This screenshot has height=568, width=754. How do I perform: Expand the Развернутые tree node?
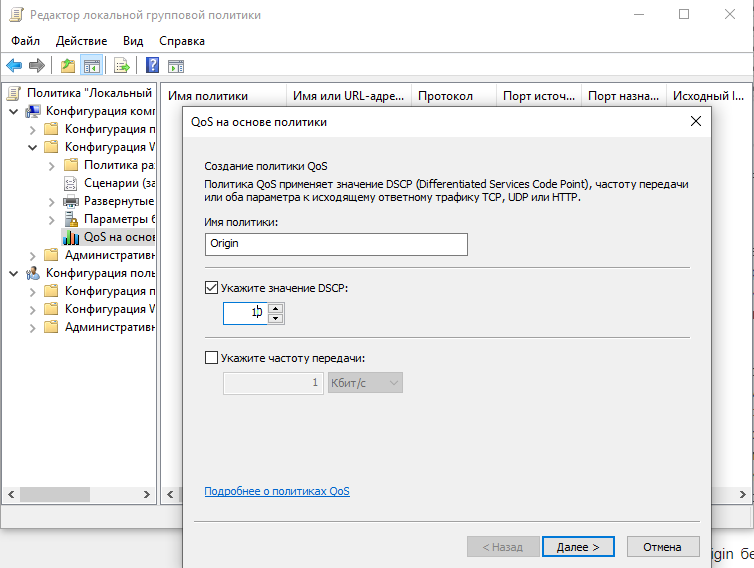(51, 202)
